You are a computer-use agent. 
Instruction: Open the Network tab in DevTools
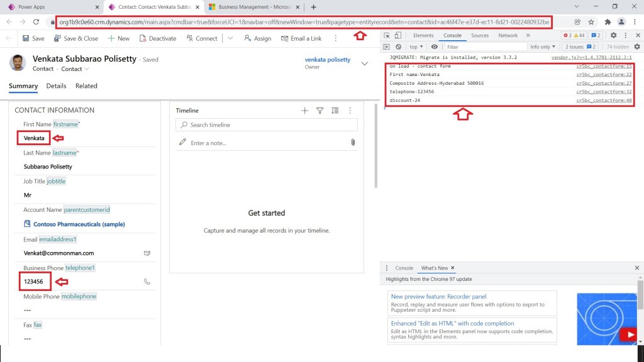[508, 36]
